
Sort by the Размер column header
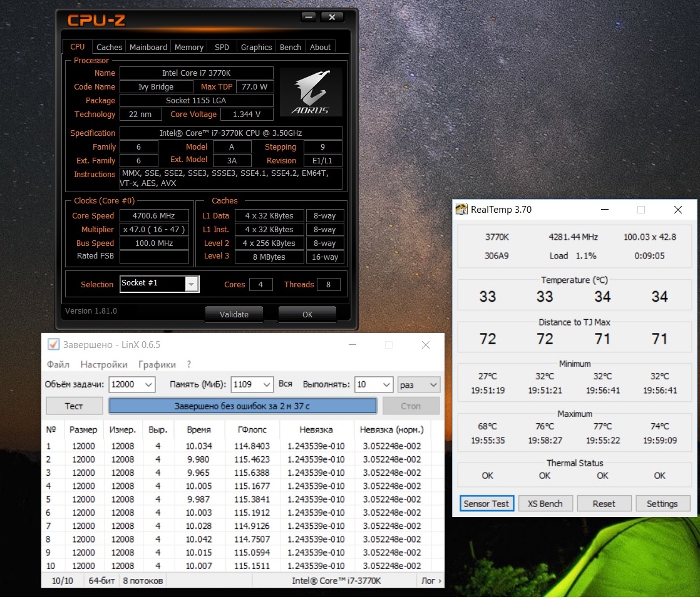(x=83, y=429)
